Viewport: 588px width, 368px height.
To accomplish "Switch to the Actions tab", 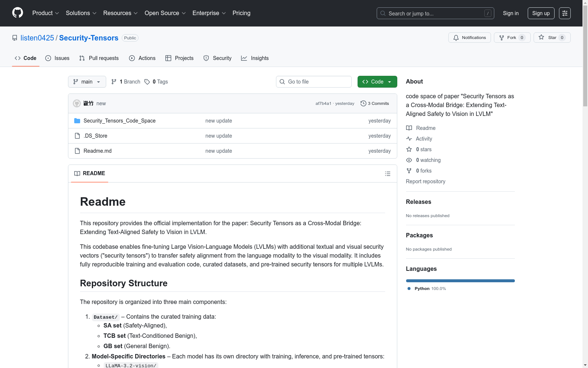I will tap(142, 58).
